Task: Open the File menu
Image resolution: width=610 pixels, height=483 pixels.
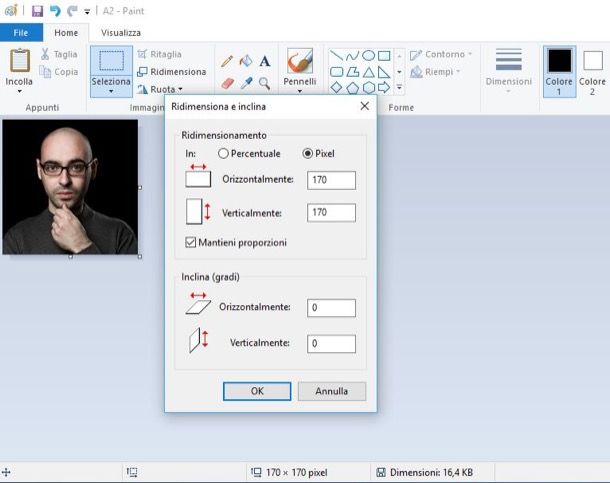Action: tap(21, 33)
